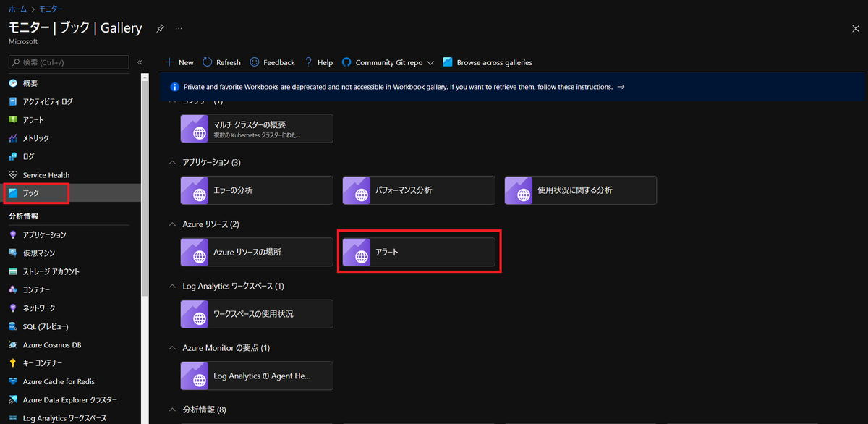This screenshot has width=868, height=424.
Task: Select the Azure Cosmos DB menu label
Action: point(52,345)
